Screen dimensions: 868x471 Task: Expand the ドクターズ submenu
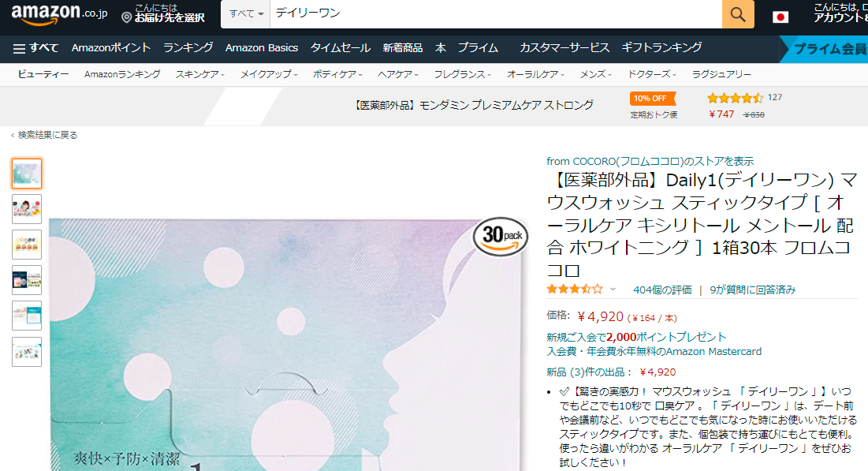pyautogui.click(x=651, y=74)
